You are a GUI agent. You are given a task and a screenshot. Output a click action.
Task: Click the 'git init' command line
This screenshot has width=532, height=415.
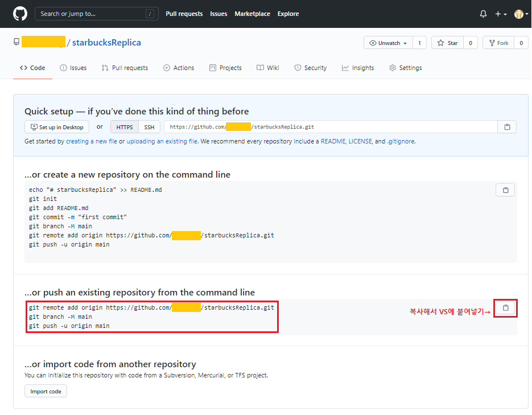coord(43,199)
